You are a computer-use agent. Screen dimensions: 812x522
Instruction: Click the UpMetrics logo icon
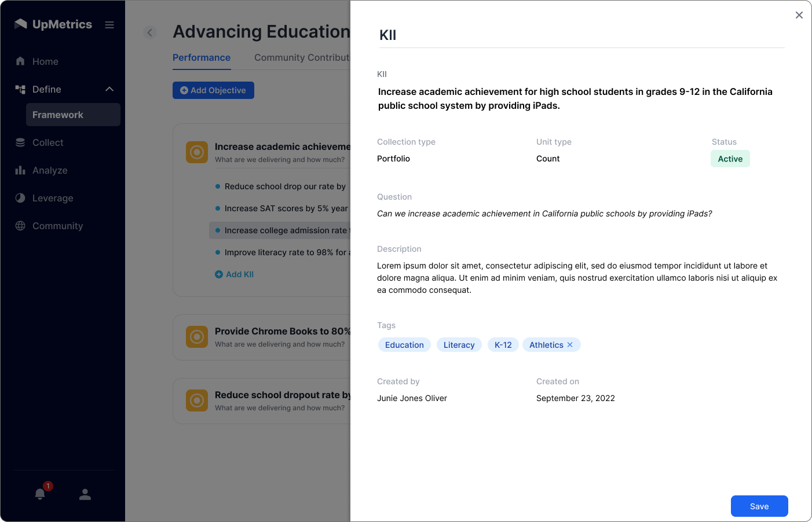tap(21, 24)
